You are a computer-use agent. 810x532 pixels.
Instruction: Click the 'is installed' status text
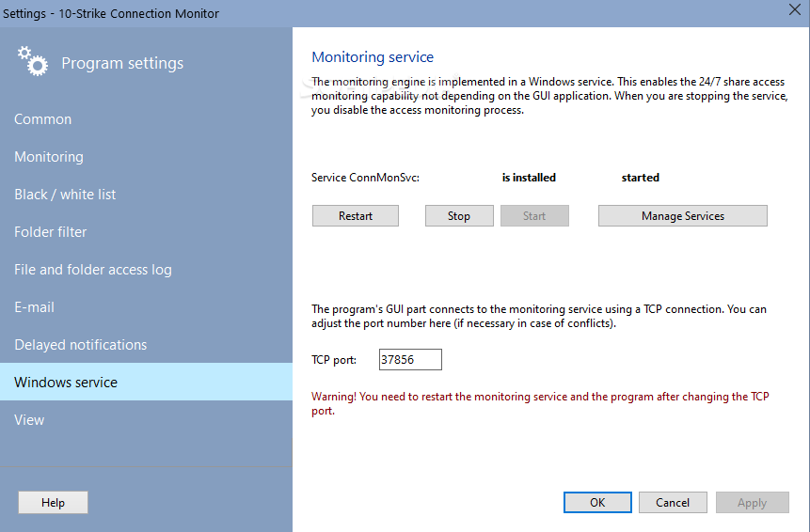point(529,178)
